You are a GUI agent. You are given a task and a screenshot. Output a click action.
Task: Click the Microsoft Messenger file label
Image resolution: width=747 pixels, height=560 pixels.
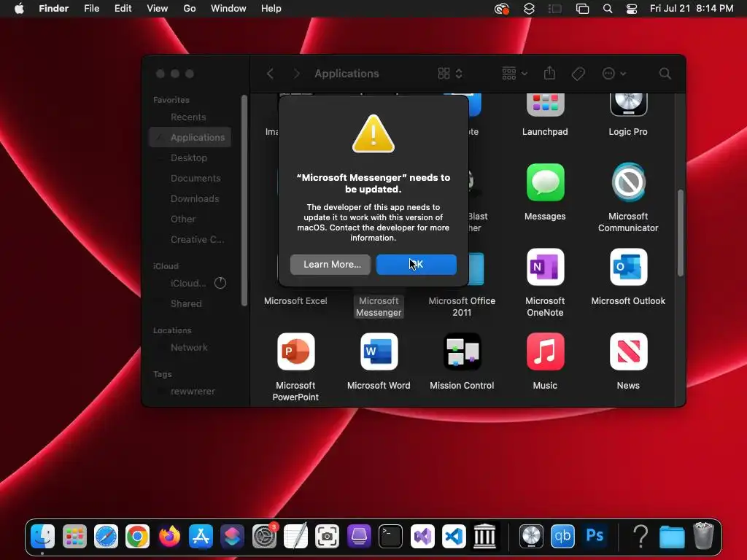(379, 307)
